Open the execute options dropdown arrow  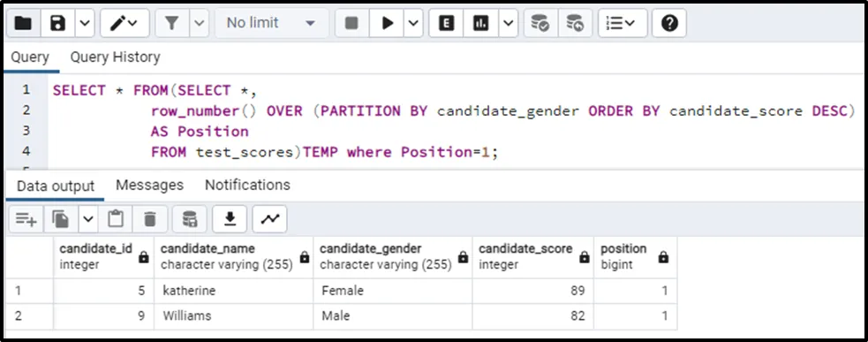(413, 23)
